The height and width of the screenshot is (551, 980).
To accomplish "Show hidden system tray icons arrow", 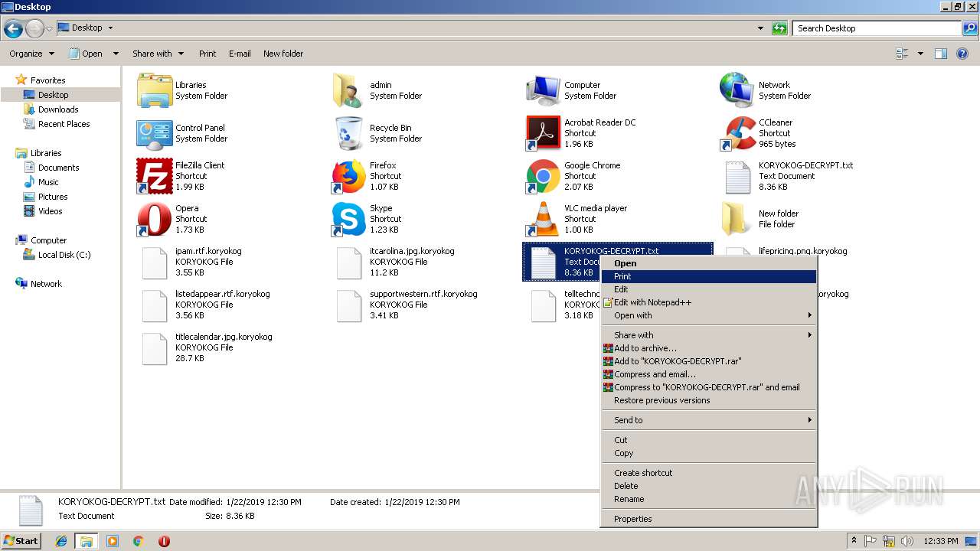I will point(854,541).
